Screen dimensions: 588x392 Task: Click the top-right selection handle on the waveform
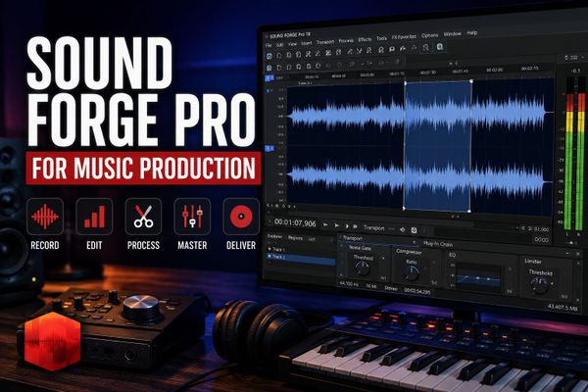pyautogui.click(x=471, y=81)
